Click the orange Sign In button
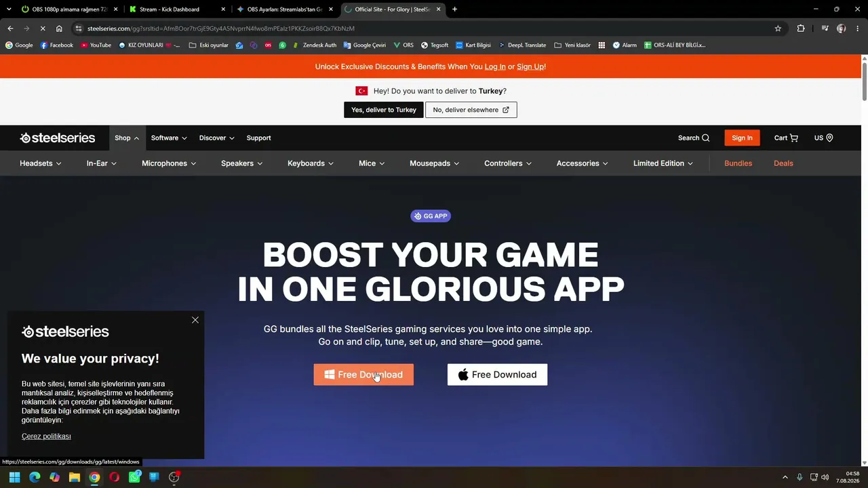This screenshot has height=488, width=868. 742,138
